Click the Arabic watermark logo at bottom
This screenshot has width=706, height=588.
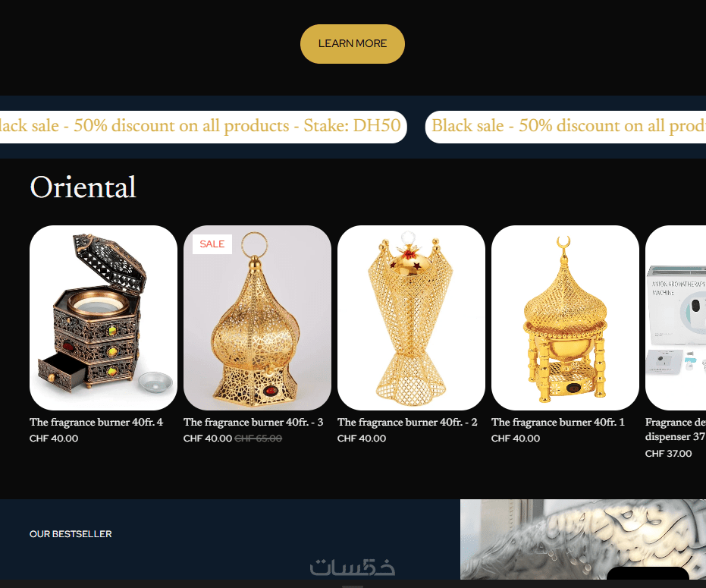353,568
